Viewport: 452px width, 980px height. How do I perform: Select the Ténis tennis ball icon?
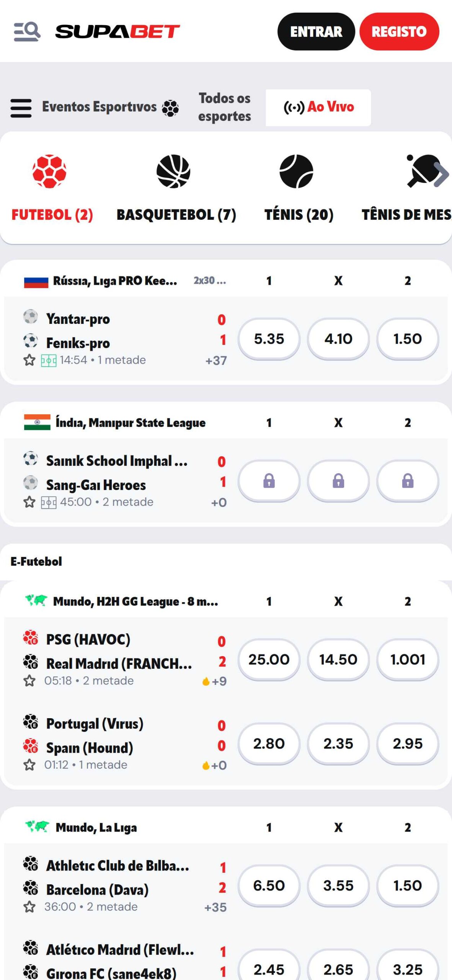[x=296, y=171]
